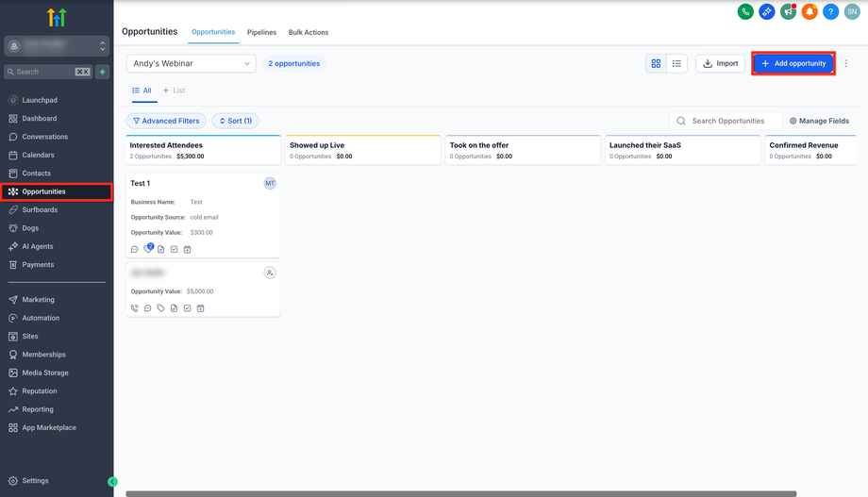Open the Sort (1) dropdown

[235, 121]
